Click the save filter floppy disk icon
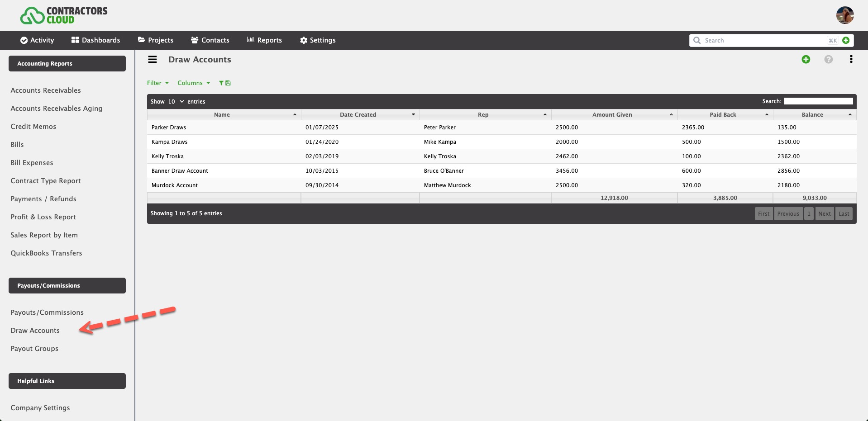The height and width of the screenshot is (421, 868). click(x=228, y=83)
